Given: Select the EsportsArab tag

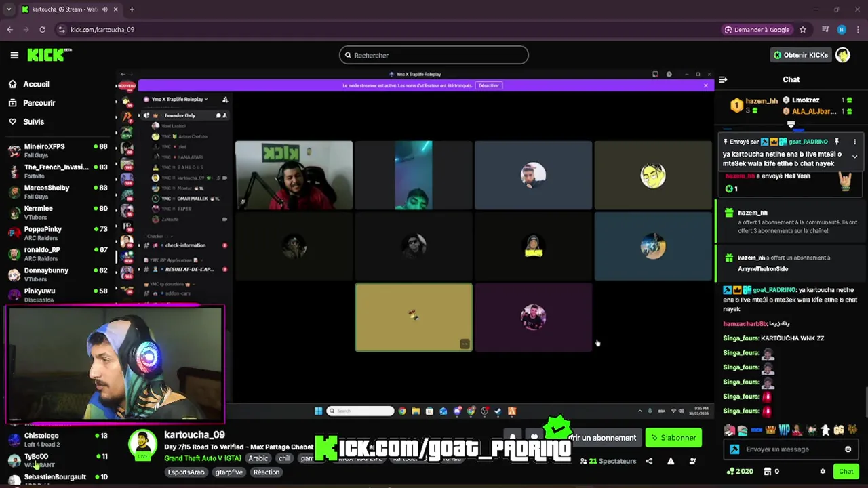Looking at the screenshot, I should coord(186,472).
